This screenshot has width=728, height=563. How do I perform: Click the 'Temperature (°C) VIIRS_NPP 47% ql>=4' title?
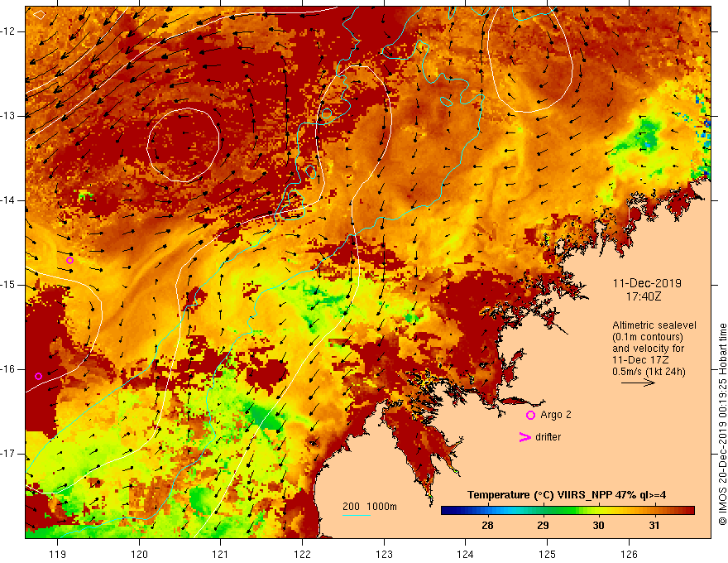point(567,495)
